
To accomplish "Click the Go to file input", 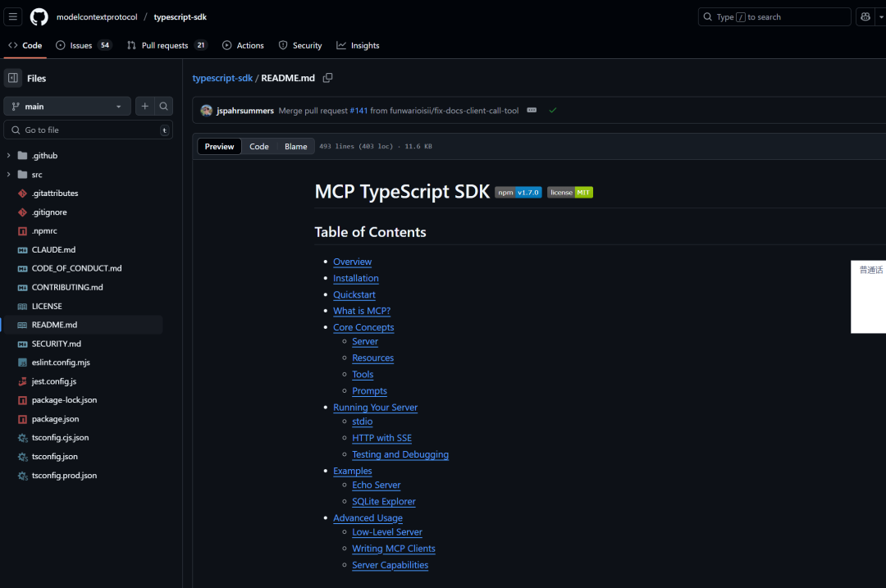I will tap(88, 130).
